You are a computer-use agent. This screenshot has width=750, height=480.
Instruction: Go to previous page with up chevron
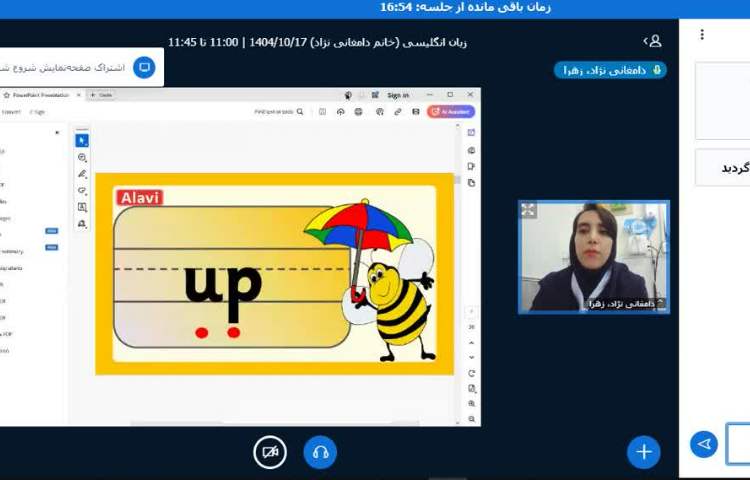point(471,343)
